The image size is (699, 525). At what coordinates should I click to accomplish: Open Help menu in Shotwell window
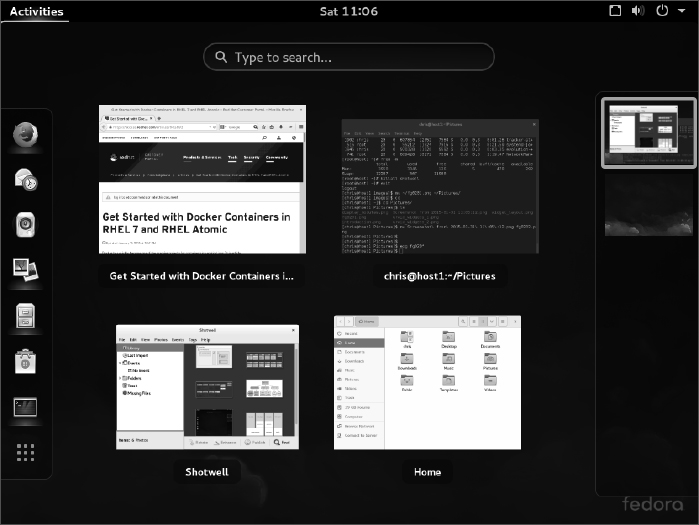point(206,340)
